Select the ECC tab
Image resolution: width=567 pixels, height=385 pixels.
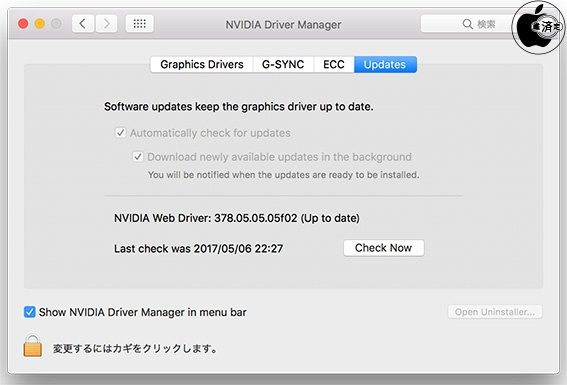point(334,65)
